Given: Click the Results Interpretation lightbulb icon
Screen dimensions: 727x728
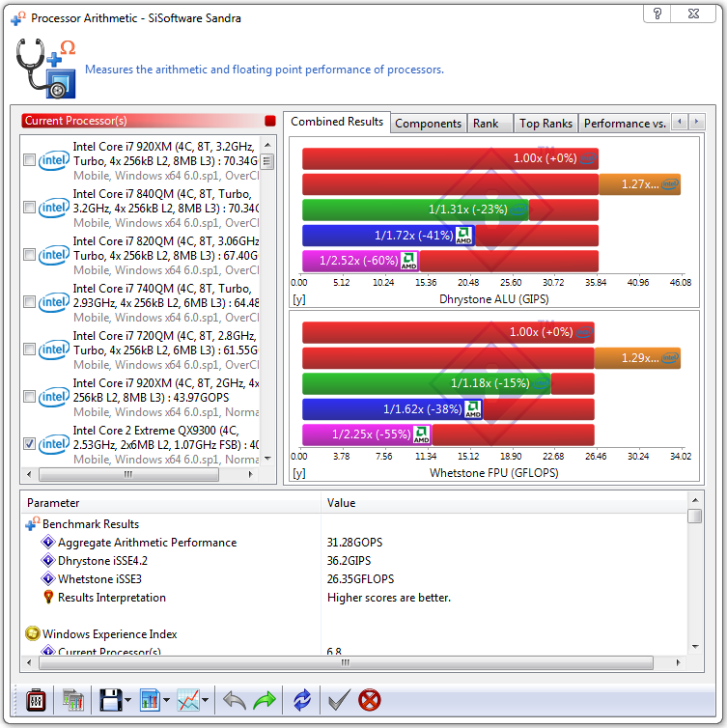Looking at the screenshot, I should [x=48, y=597].
